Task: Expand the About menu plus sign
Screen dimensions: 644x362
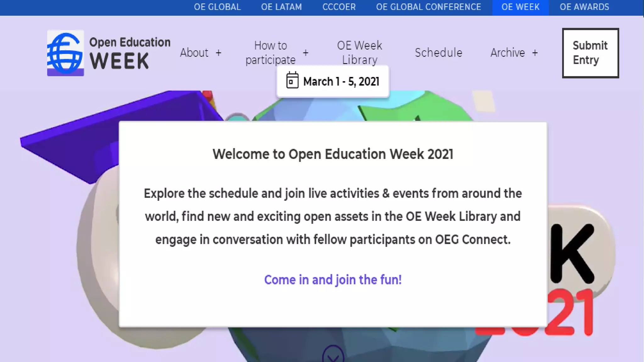Action: click(x=219, y=53)
